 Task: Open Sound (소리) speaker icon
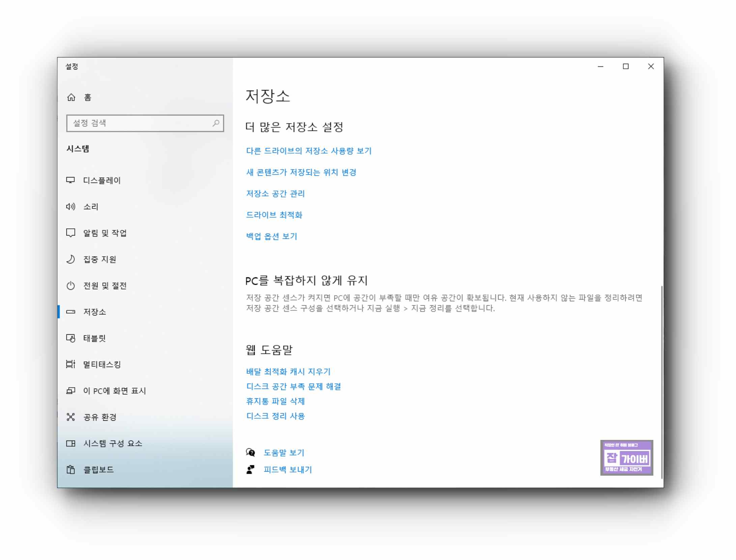[70, 206]
